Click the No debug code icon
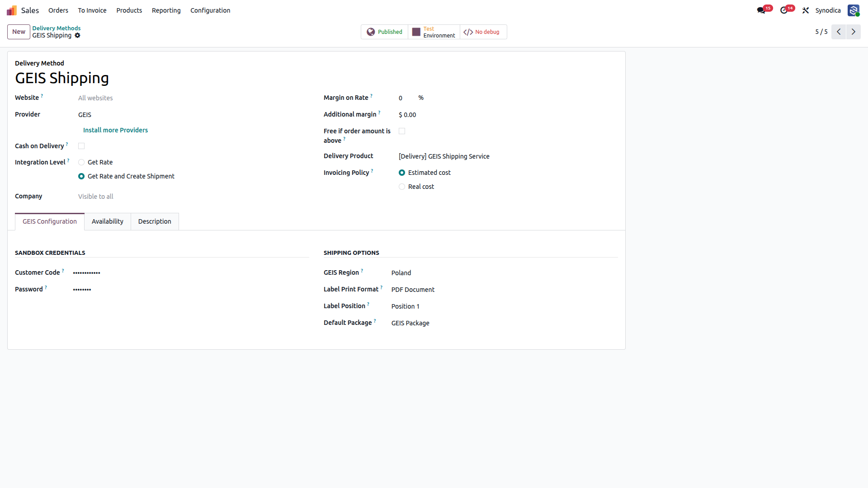This screenshot has width=868, height=488. [468, 32]
